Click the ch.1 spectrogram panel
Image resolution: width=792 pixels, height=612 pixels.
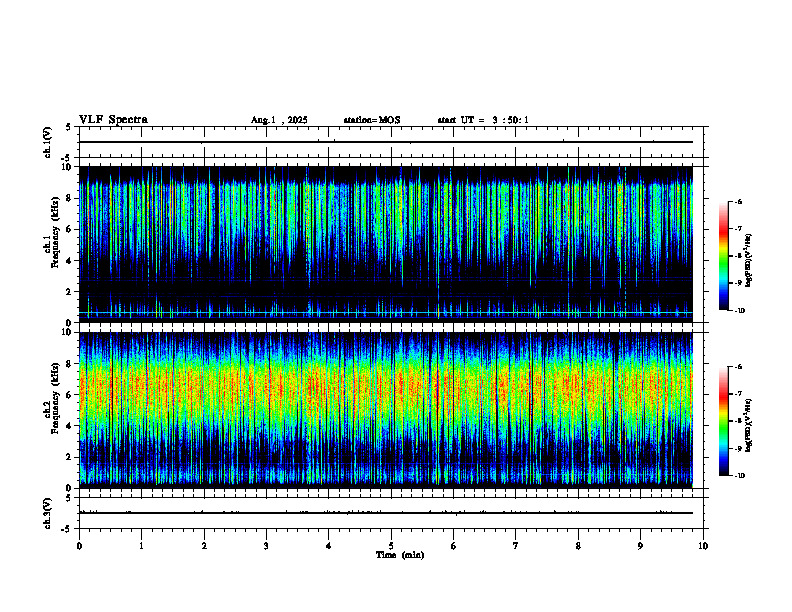click(386, 244)
